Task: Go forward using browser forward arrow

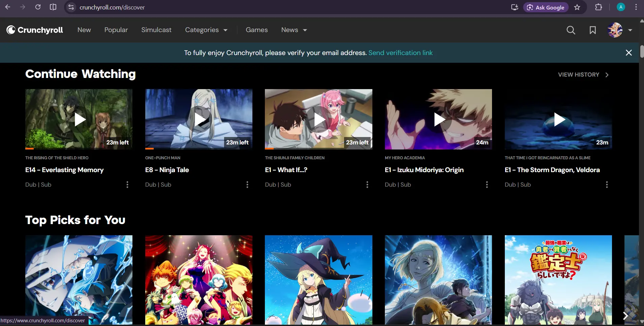Action: [x=23, y=7]
